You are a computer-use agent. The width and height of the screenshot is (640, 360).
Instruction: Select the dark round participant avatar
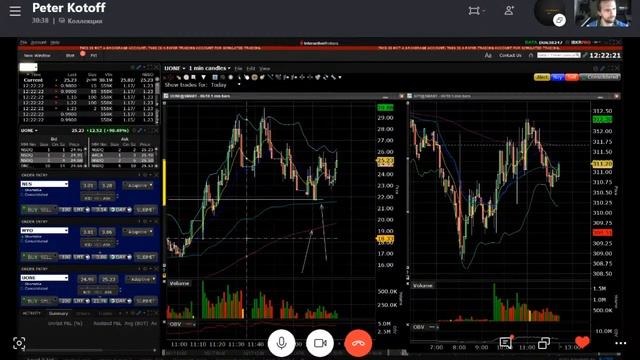click(549, 13)
